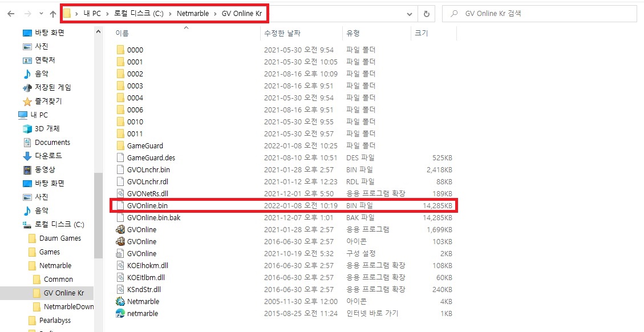This screenshot has height=332, width=644.
Task: Select the 0000 folder icon
Action: click(120, 50)
